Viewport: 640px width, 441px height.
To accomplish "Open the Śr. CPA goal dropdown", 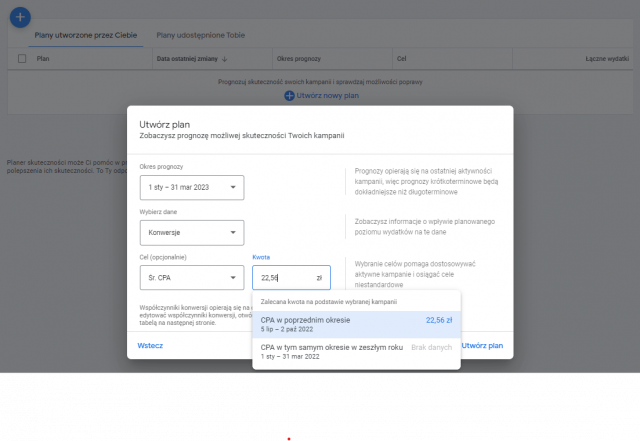I will click(191, 277).
